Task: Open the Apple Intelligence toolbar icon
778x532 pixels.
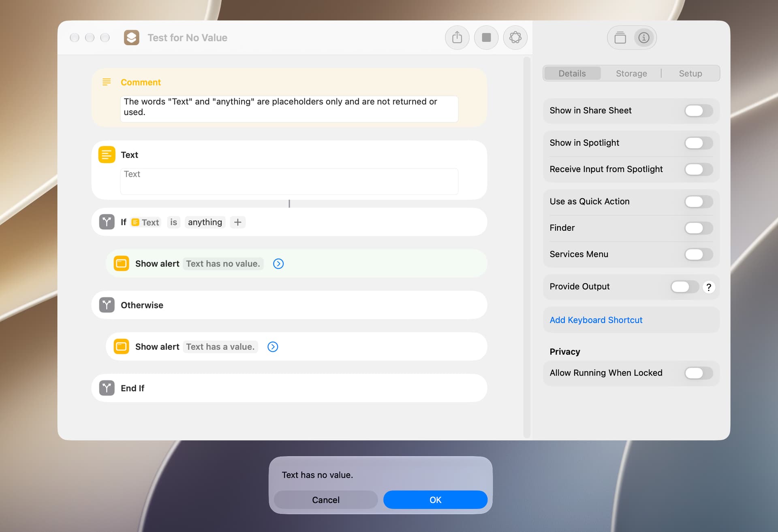Action: (515, 38)
